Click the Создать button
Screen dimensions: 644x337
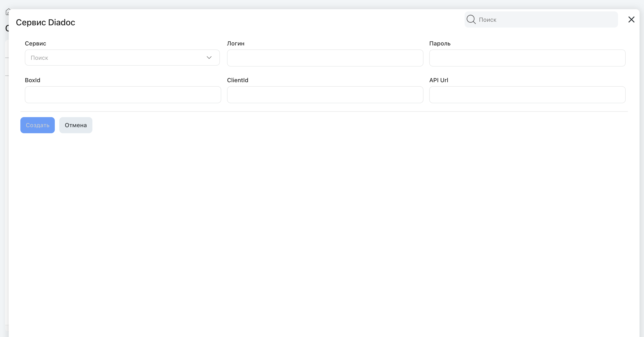click(x=38, y=125)
